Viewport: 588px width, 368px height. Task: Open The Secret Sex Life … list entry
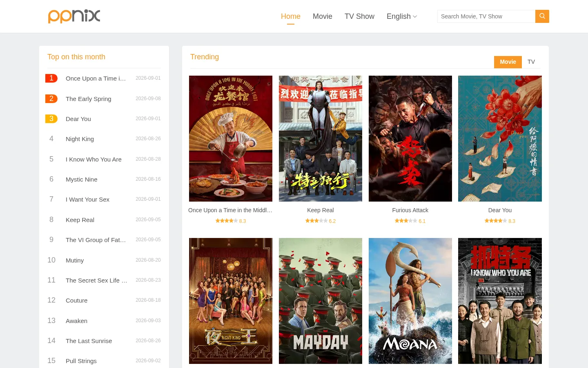[97, 280]
